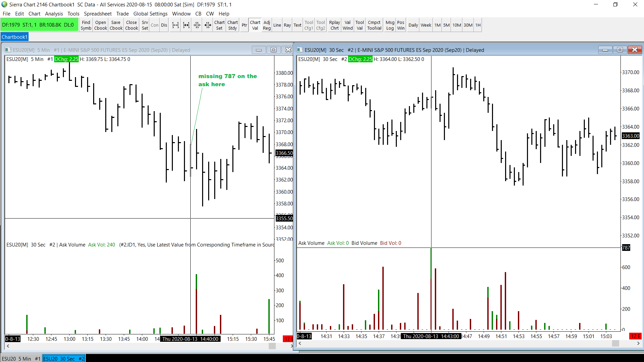Open the Msg Log
The image size is (644, 362).
390,25
